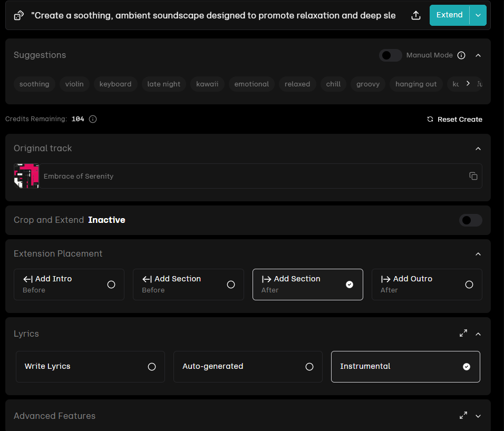Add the hanging out suggestion tag
Viewport: 504px width, 431px height.
pyautogui.click(x=416, y=84)
